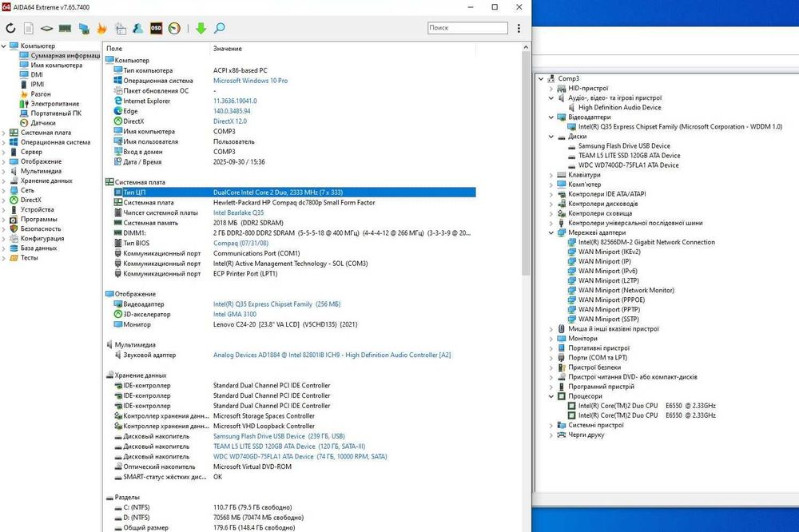Screen dimensions: 799x532
Task: Start the stability test flame icon
Action: (x=102, y=29)
